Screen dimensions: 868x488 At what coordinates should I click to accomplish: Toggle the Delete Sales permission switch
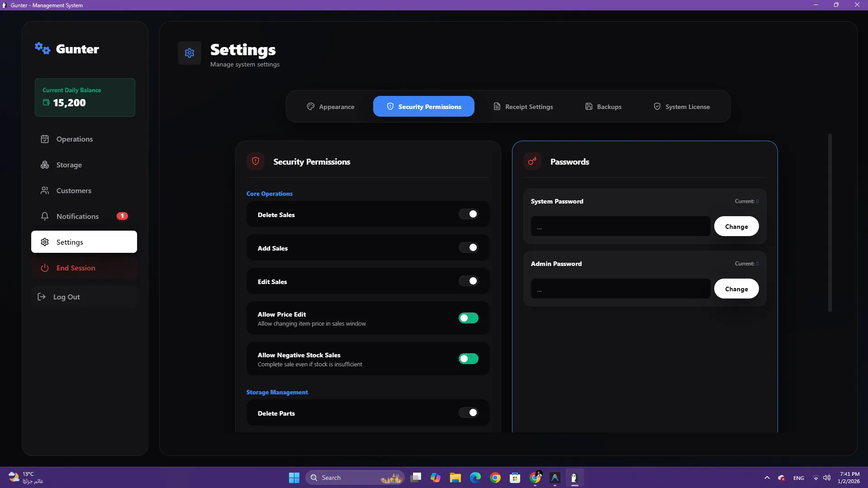click(x=469, y=214)
